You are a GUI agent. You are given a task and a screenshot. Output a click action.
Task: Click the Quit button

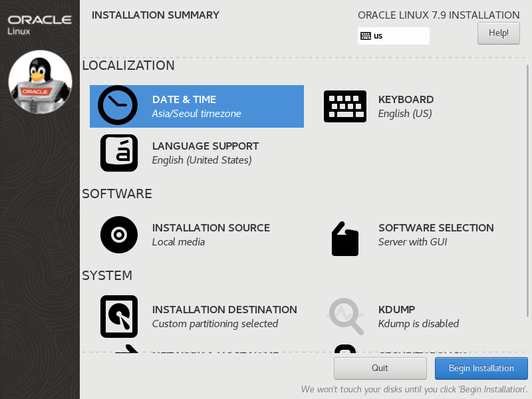tap(380, 368)
